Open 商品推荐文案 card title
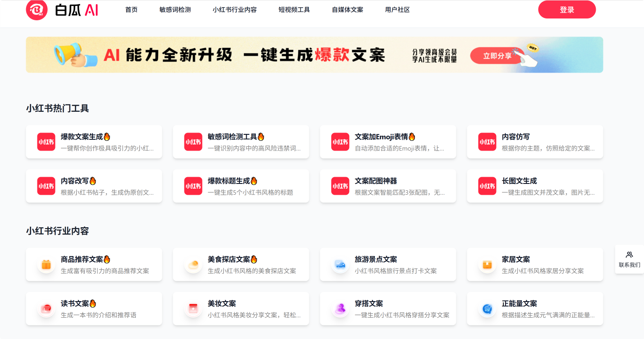This screenshot has height=339, width=644. click(x=82, y=259)
